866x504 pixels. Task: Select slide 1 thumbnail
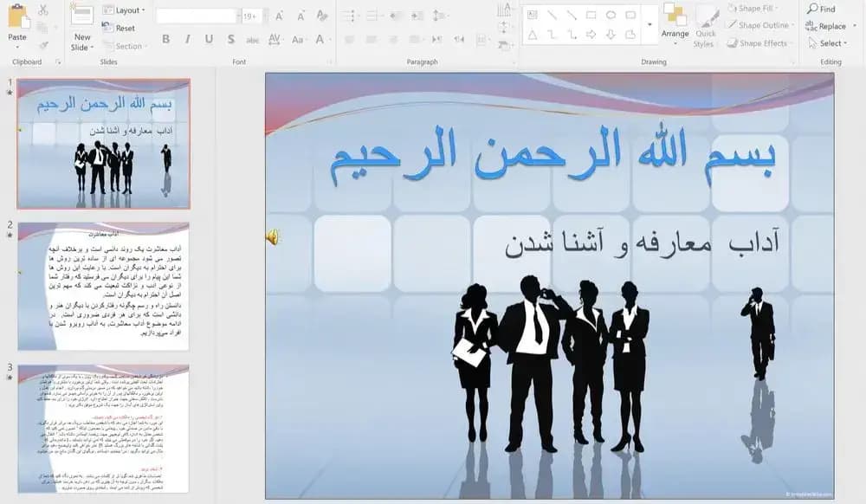[104, 144]
